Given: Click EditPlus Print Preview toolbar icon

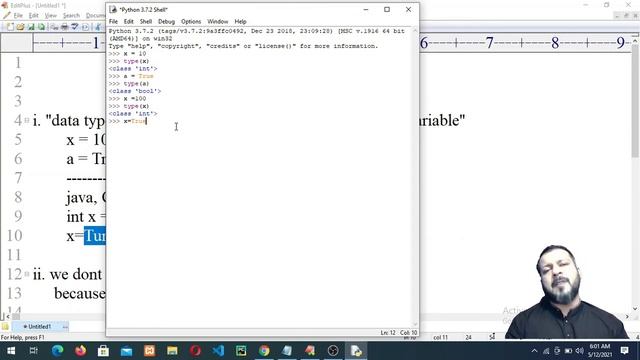Looking at the screenshot, I should (54, 27).
